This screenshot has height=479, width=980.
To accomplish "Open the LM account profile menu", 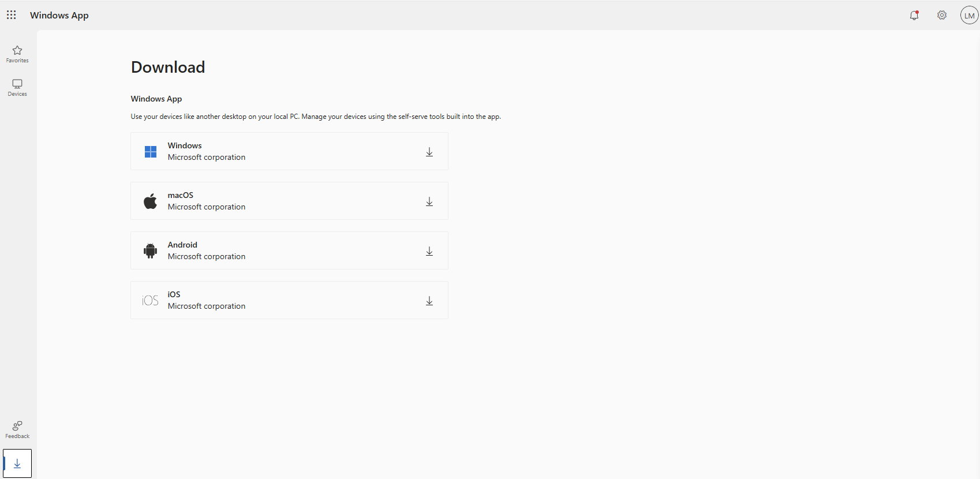I will pos(969,16).
